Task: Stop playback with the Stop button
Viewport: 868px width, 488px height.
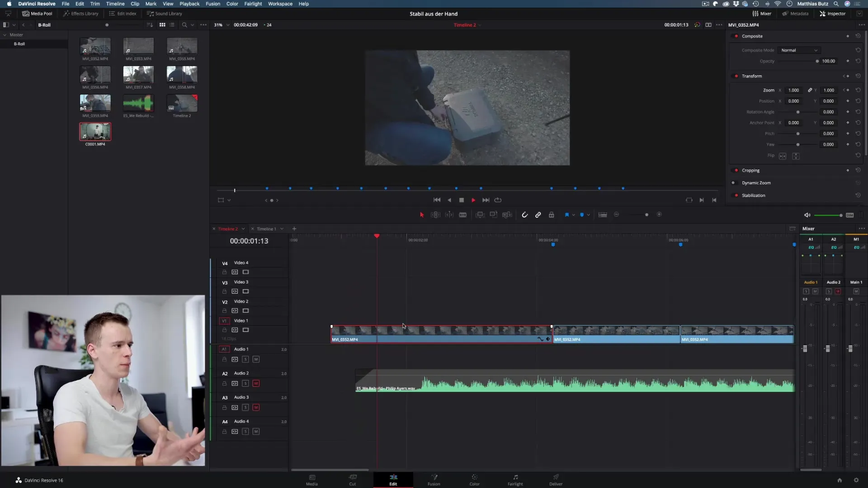Action: click(x=462, y=200)
